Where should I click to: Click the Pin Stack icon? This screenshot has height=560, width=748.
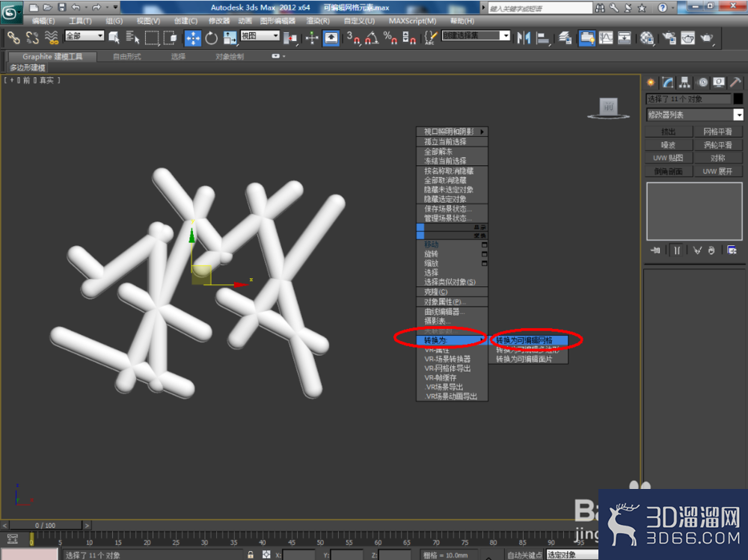click(x=655, y=250)
